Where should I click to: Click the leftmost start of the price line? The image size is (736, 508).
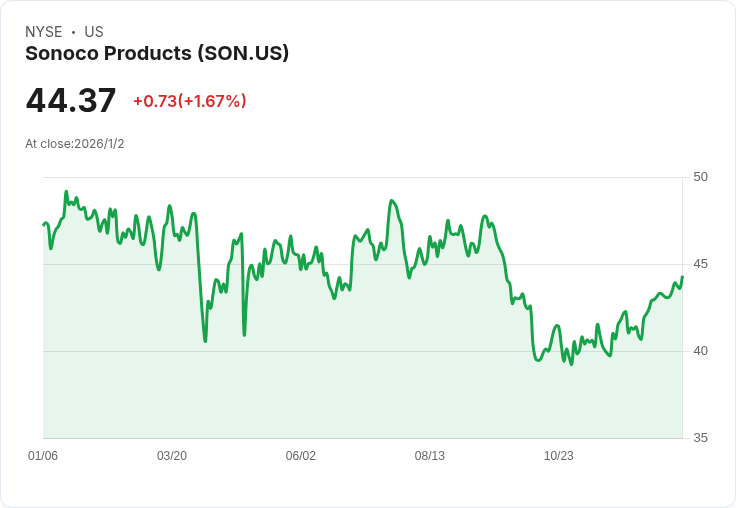point(44,224)
